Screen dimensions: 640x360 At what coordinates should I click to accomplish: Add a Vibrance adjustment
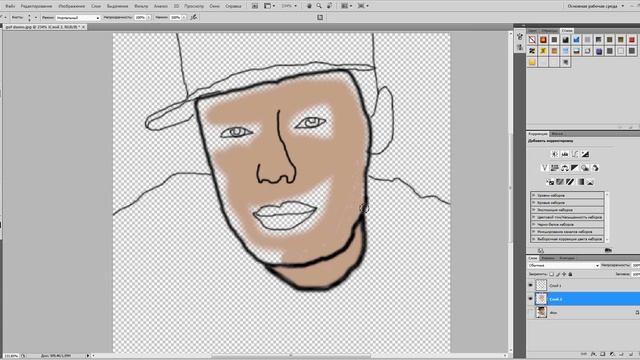(544, 168)
